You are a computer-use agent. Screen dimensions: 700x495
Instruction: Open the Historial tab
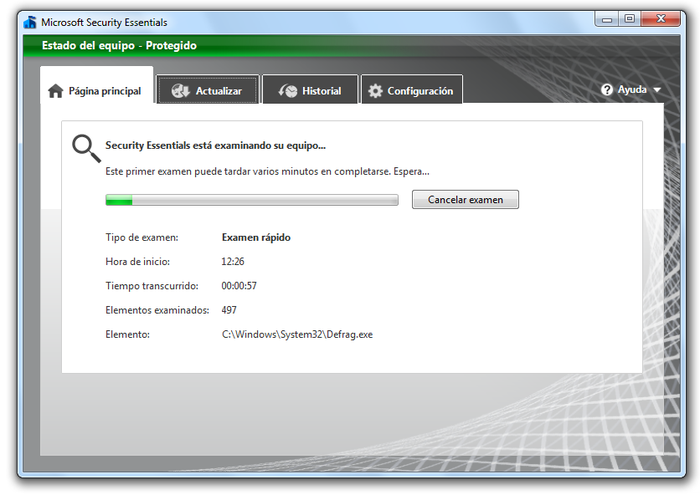[310, 90]
